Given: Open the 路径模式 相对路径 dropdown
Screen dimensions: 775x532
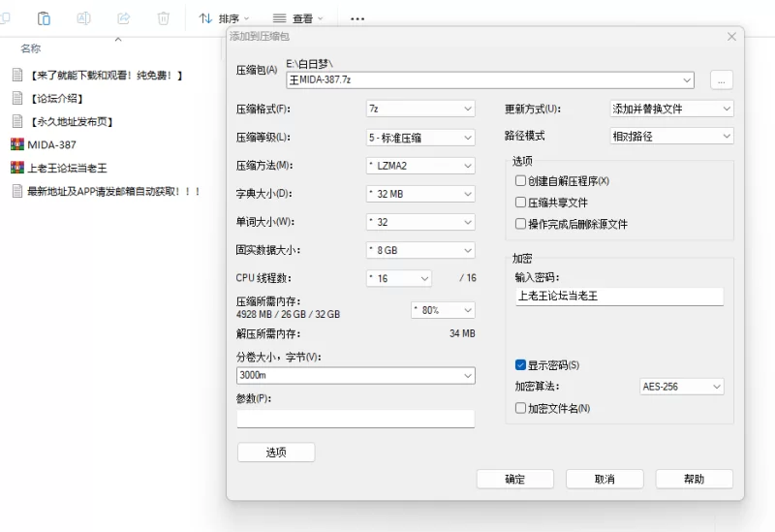Looking at the screenshot, I should coord(671,136).
